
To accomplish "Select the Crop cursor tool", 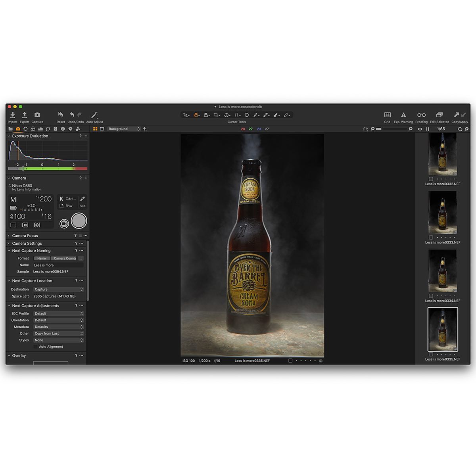I will [216, 115].
